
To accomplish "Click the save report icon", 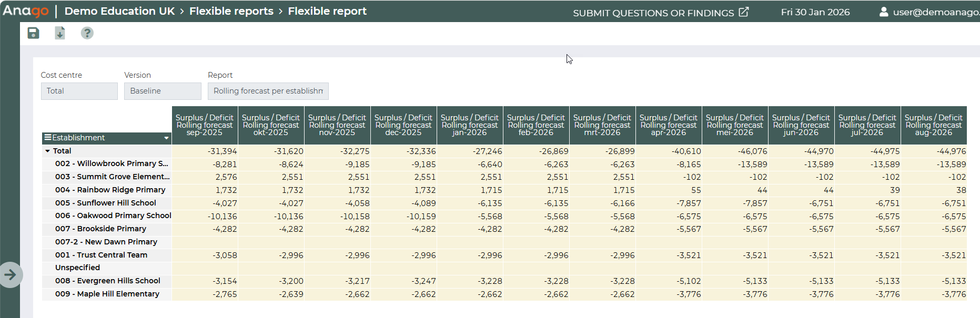I will (x=33, y=33).
